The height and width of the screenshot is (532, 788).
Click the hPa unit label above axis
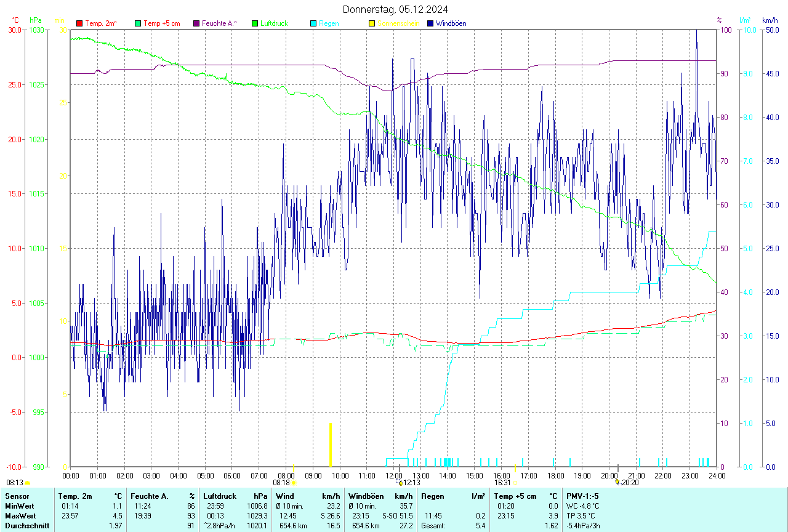(x=36, y=20)
